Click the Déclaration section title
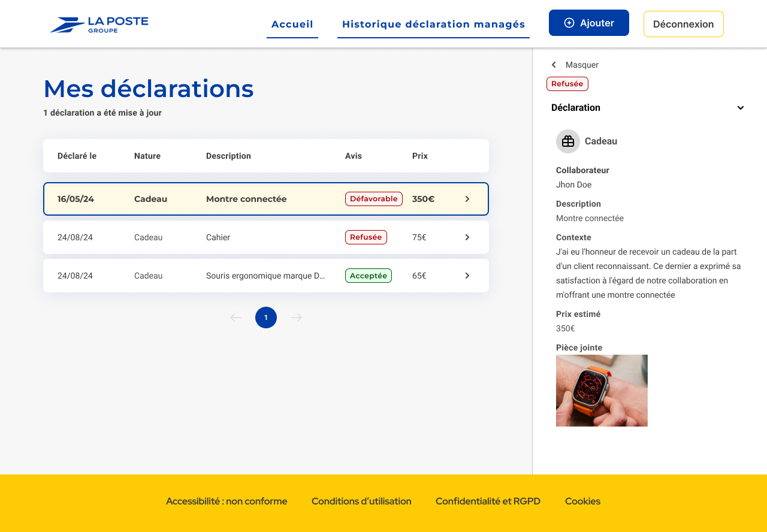 576,108
